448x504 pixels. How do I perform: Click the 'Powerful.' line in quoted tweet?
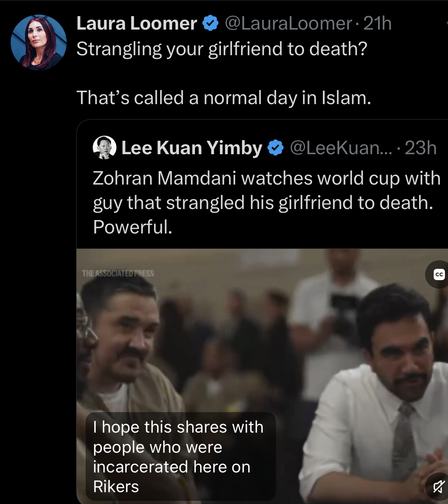click(133, 227)
